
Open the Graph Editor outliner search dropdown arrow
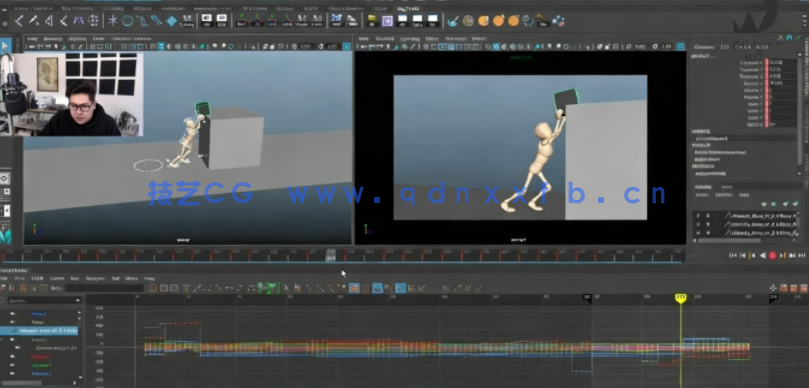tap(78, 300)
